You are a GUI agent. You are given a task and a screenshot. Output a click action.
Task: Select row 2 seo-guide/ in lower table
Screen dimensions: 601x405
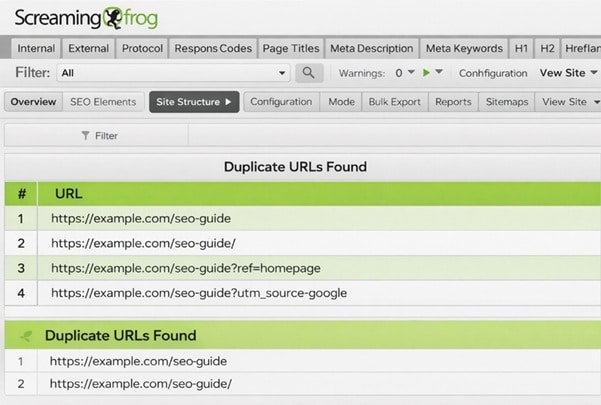click(303, 384)
